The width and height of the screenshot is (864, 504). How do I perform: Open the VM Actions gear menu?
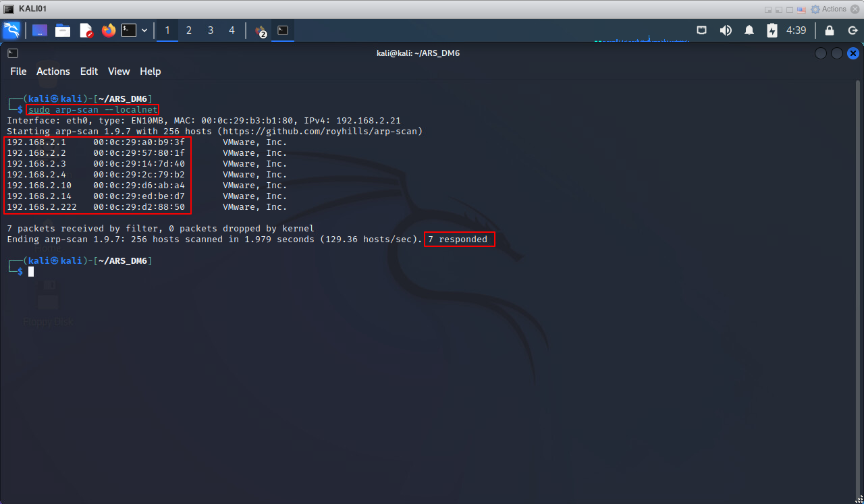828,9
